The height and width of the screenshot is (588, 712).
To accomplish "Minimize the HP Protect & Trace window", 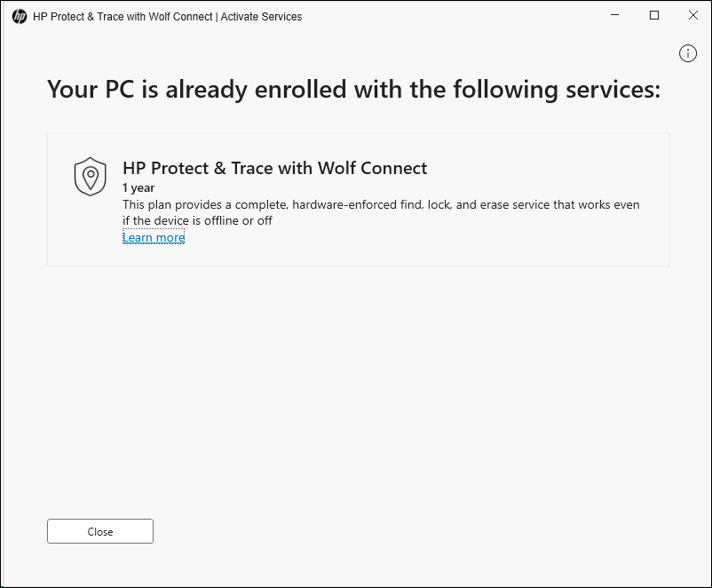I will [x=613, y=16].
